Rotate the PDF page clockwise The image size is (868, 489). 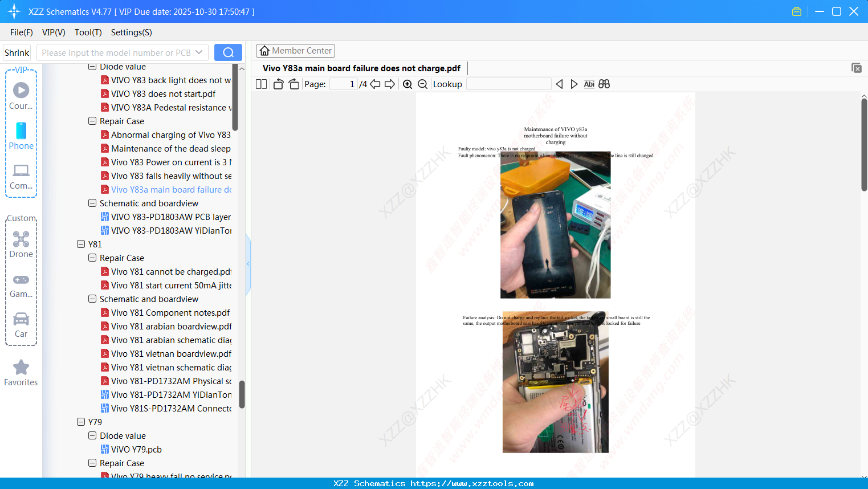(x=293, y=84)
